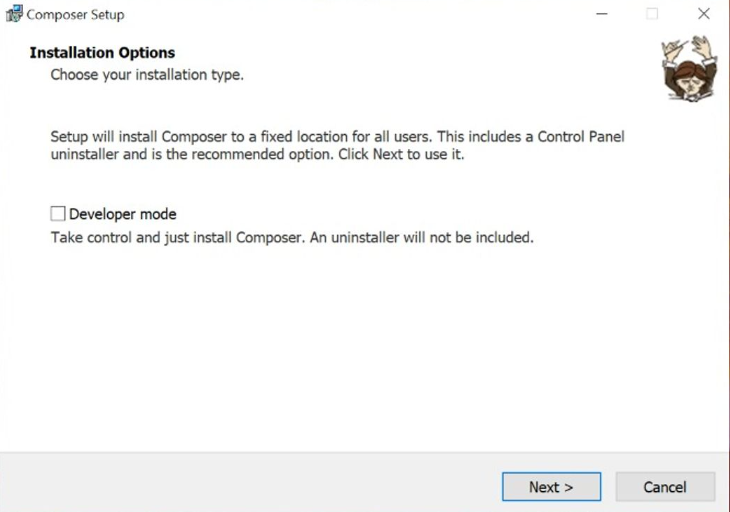Click the Developer mode label text
This screenshot has height=512, width=730.
click(x=122, y=214)
